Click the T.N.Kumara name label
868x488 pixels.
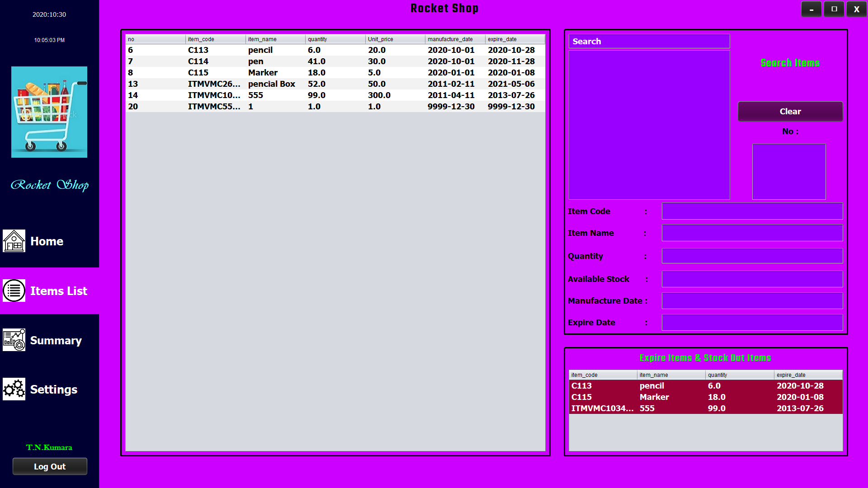click(49, 447)
